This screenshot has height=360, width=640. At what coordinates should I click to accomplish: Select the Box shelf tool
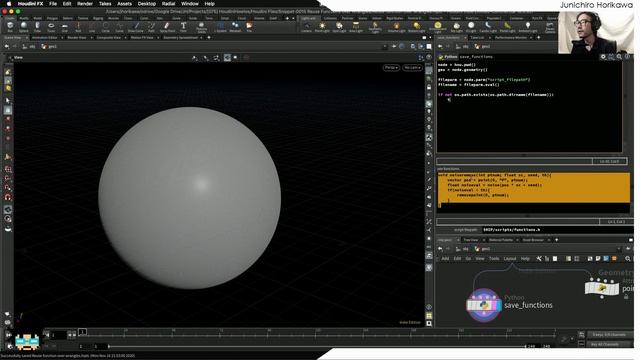[10, 27]
